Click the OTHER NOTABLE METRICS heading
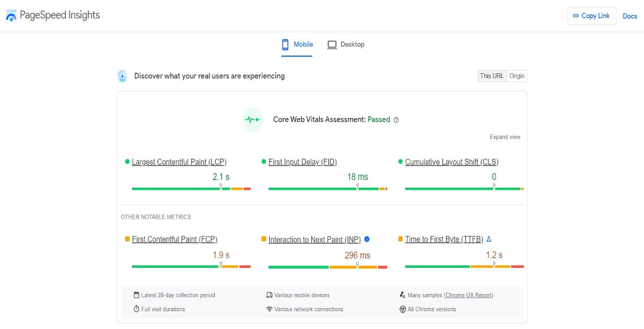Viewport: 644px width, 329px height. pos(156,217)
